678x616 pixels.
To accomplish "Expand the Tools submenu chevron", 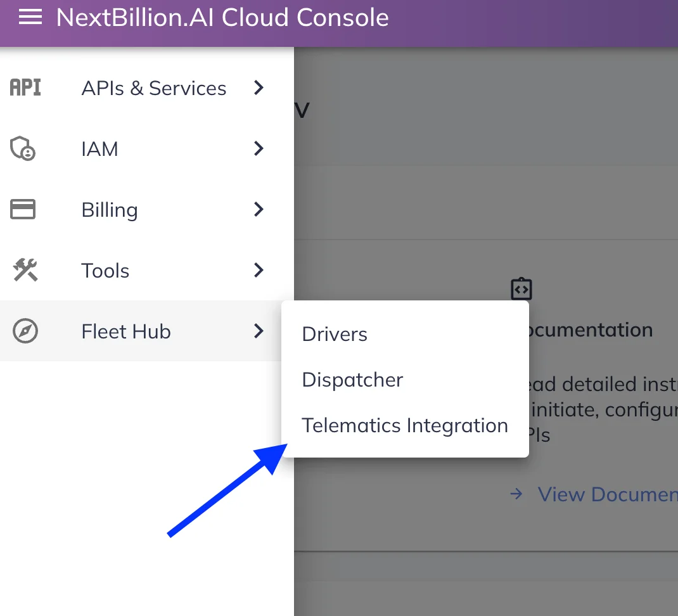I will coord(259,270).
